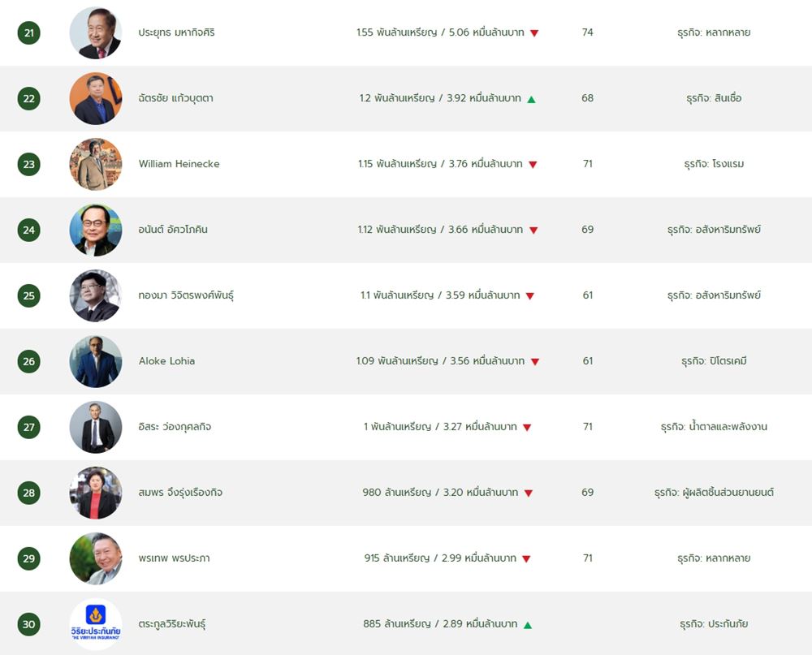This screenshot has height=655, width=812.
Task: Click green up arrow in ฉัตรชัย แก้วบุตตา row
Action: 531,99
